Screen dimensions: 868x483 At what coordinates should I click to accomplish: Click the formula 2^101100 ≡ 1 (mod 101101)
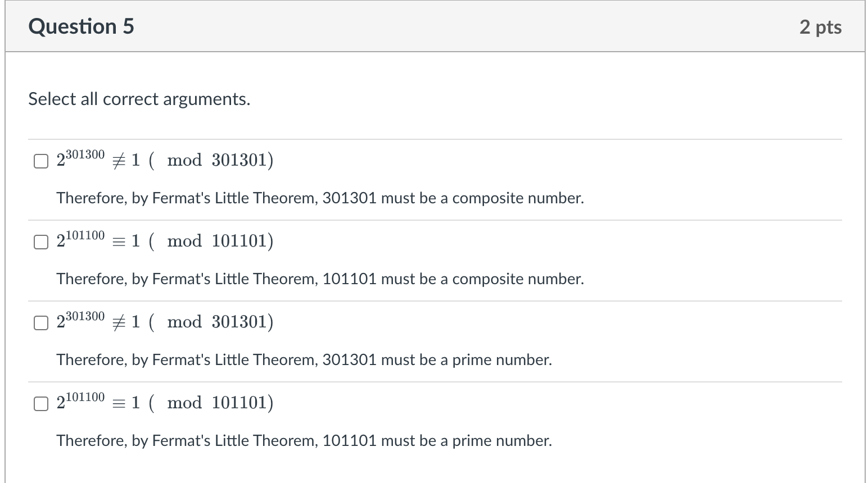[165, 241]
